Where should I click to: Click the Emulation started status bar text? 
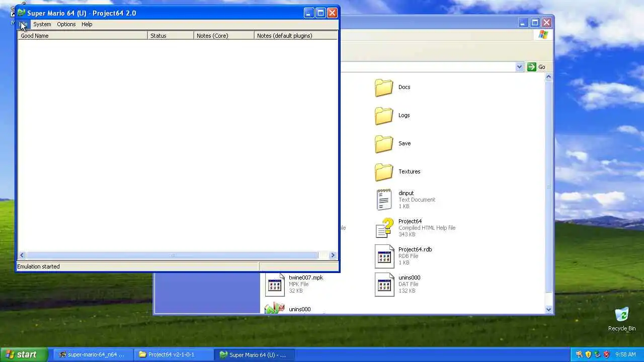[x=38, y=266]
